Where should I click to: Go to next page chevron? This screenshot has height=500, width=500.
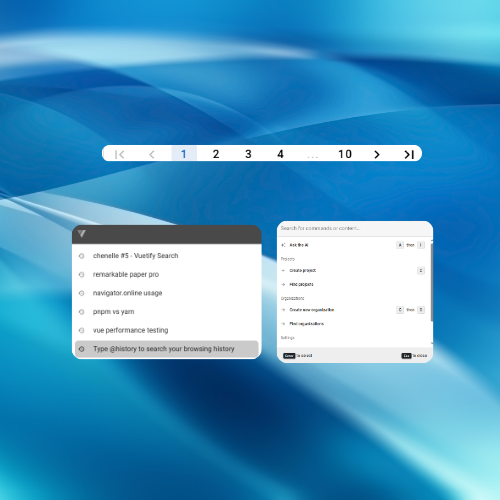tap(377, 154)
